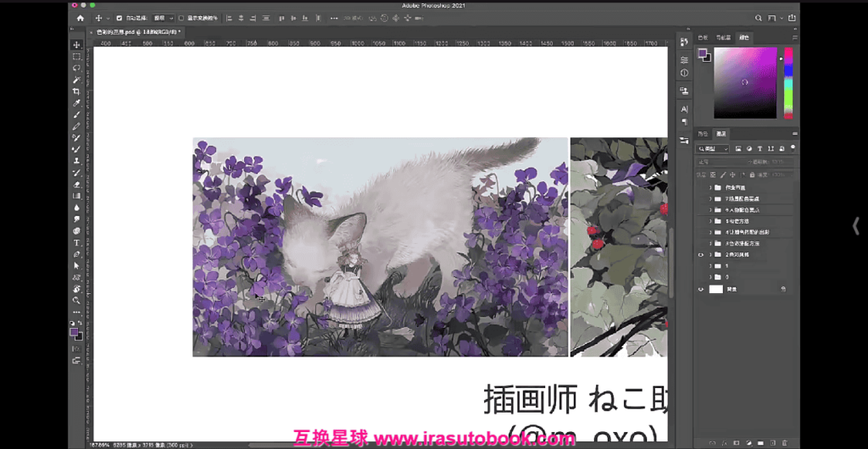
Task: Open the Paragraph panel icon
Action: [x=684, y=121]
